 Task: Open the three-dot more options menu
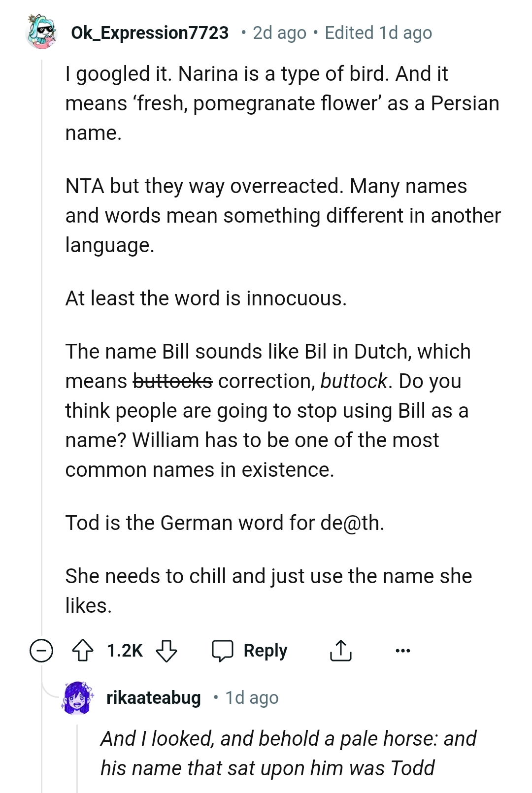[x=402, y=651]
